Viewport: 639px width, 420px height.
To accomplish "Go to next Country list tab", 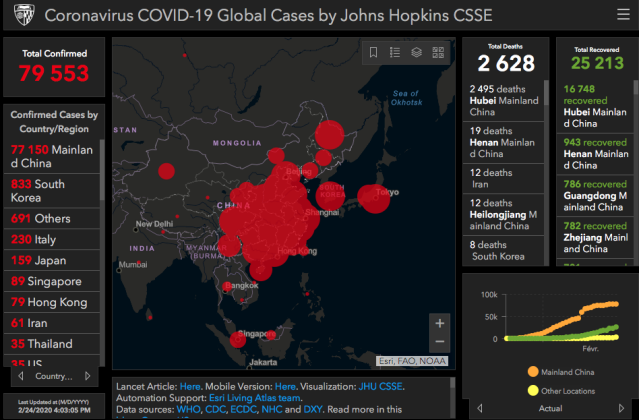I will [x=87, y=376].
